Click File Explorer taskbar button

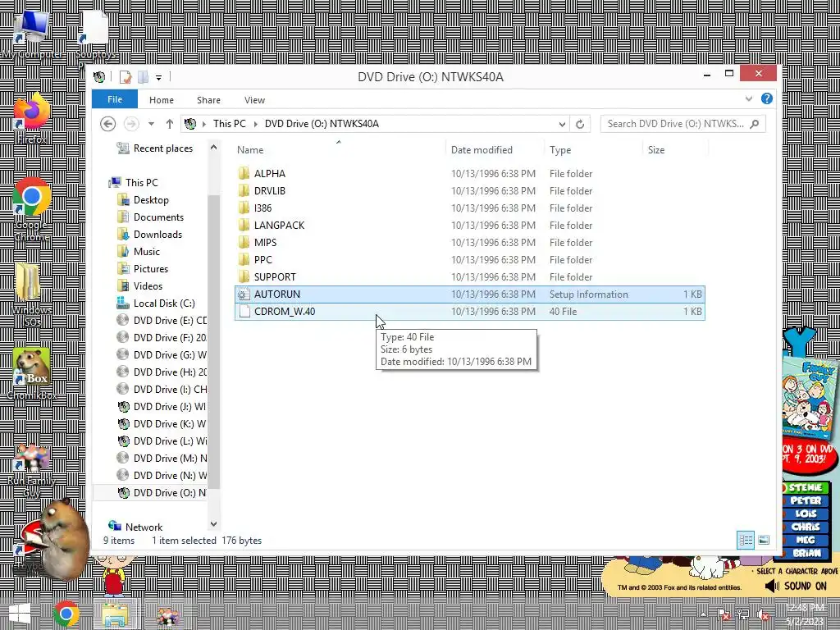115,614
